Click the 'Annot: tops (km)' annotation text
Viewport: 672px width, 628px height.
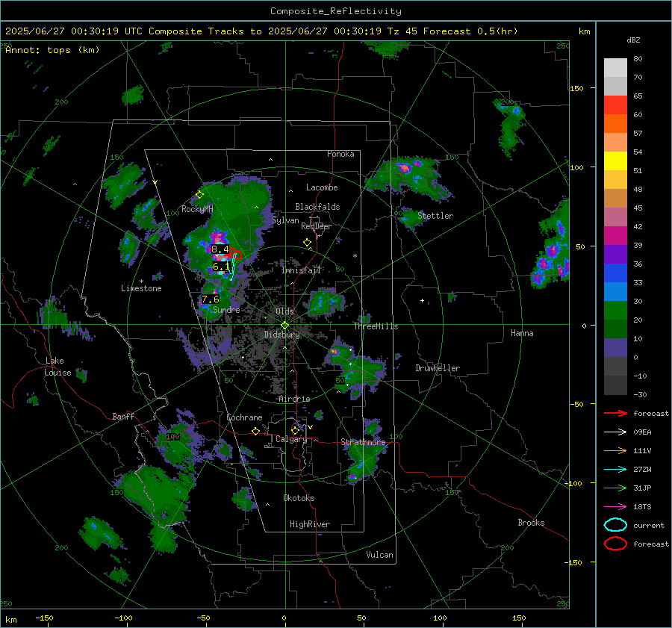tap(52, 50)
